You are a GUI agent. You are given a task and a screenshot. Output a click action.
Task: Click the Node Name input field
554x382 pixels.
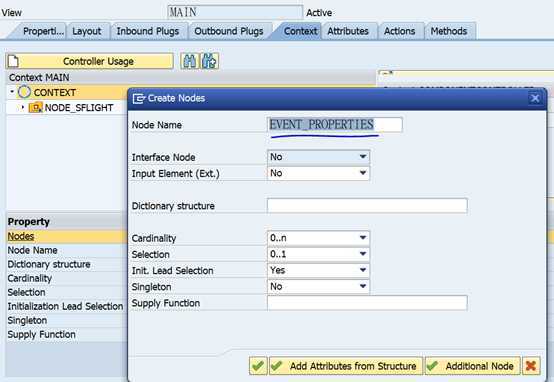pyautogui.click(x=335, y=125)
